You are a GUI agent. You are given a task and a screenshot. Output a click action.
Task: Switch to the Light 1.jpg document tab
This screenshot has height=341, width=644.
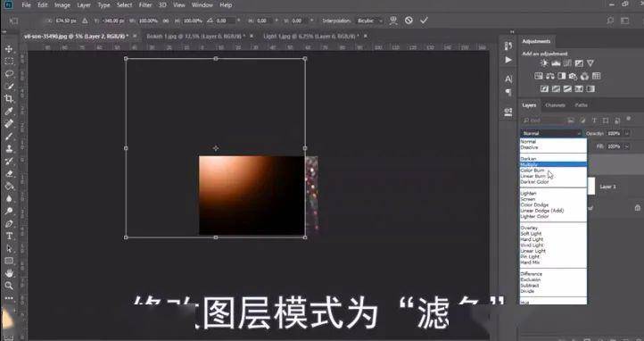click(x=311, y=37)
